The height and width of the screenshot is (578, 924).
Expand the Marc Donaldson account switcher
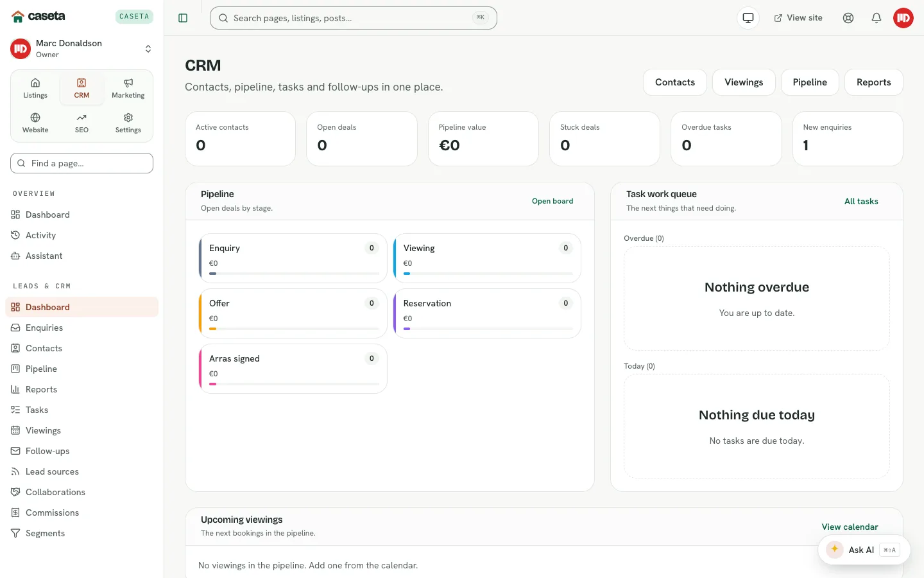pos(81,49)
